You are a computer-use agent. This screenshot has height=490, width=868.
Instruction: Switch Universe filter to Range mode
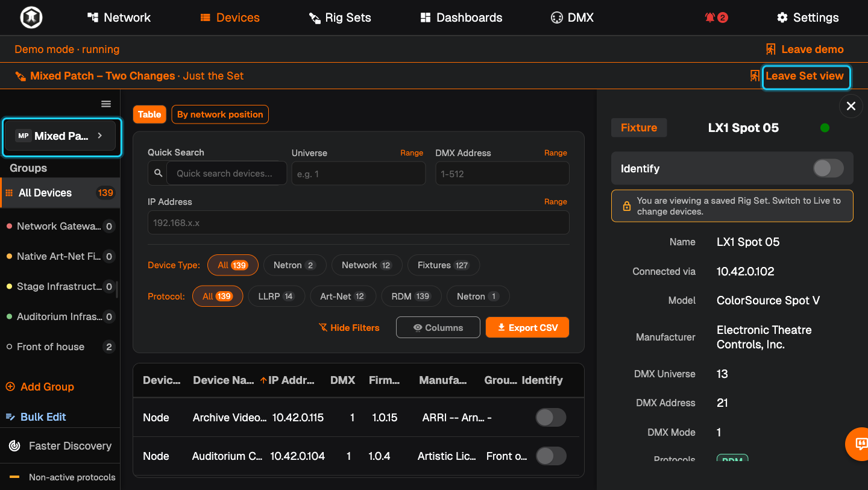pos(412,153)
